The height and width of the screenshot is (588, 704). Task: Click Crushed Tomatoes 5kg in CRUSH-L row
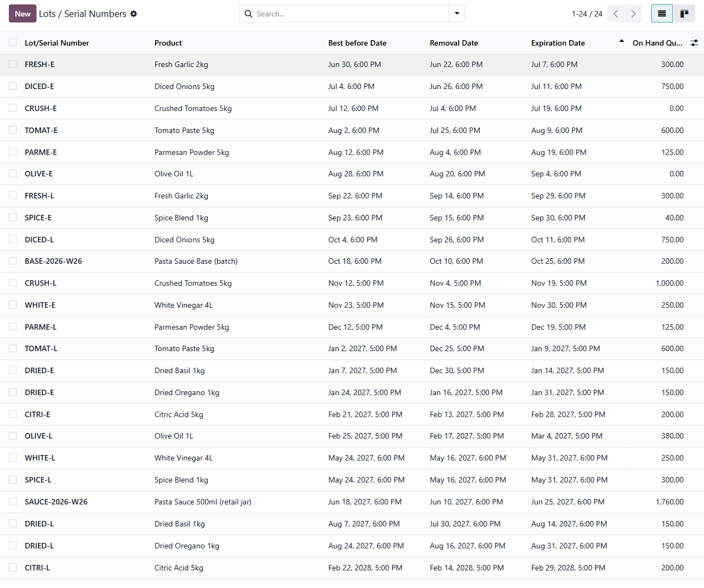(193, 283)
